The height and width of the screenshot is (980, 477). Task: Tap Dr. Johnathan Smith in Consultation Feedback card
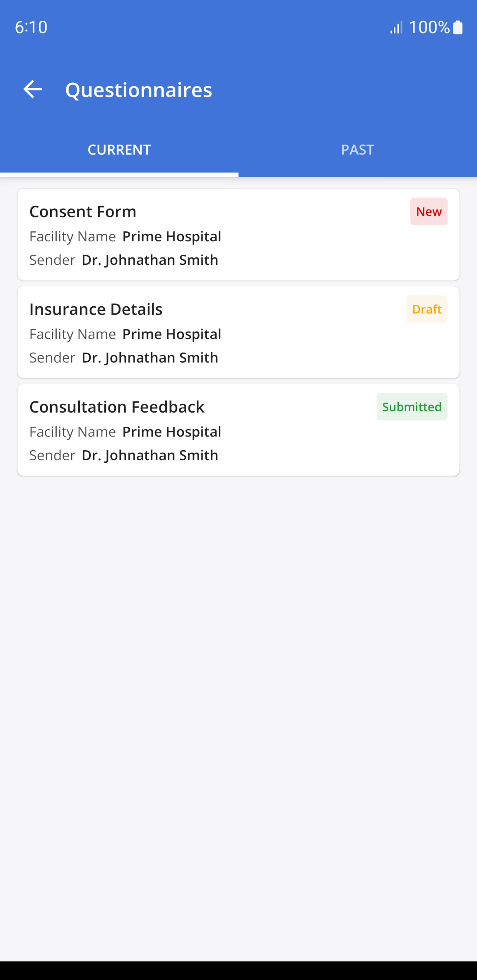[150, 455]
